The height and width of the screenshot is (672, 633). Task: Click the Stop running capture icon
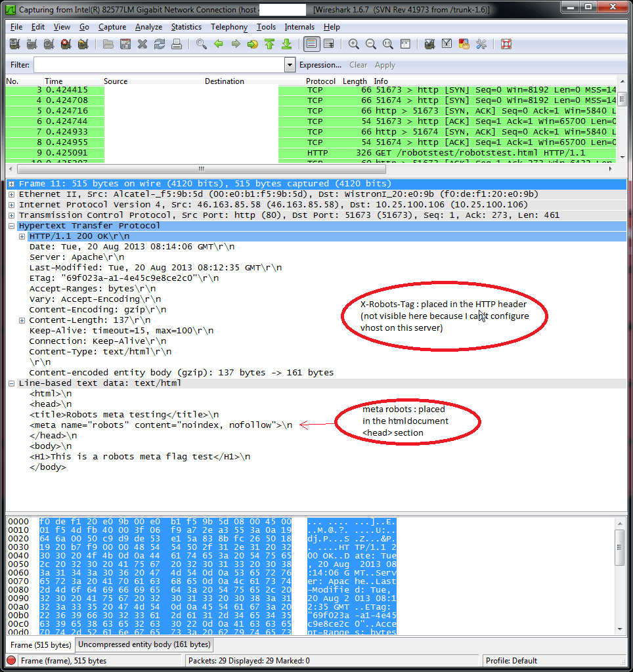click(x=66, y=45)
